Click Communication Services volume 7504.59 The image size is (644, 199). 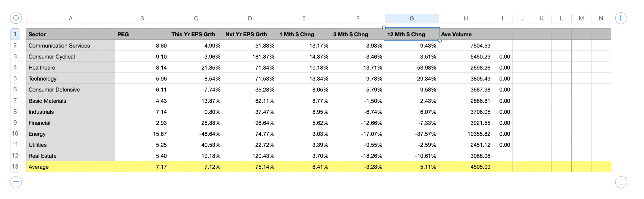point(466,45)
